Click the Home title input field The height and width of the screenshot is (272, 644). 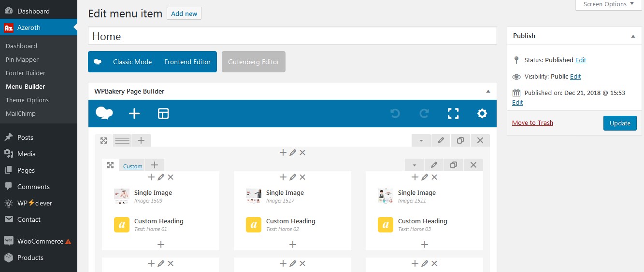tap(292, 36)
